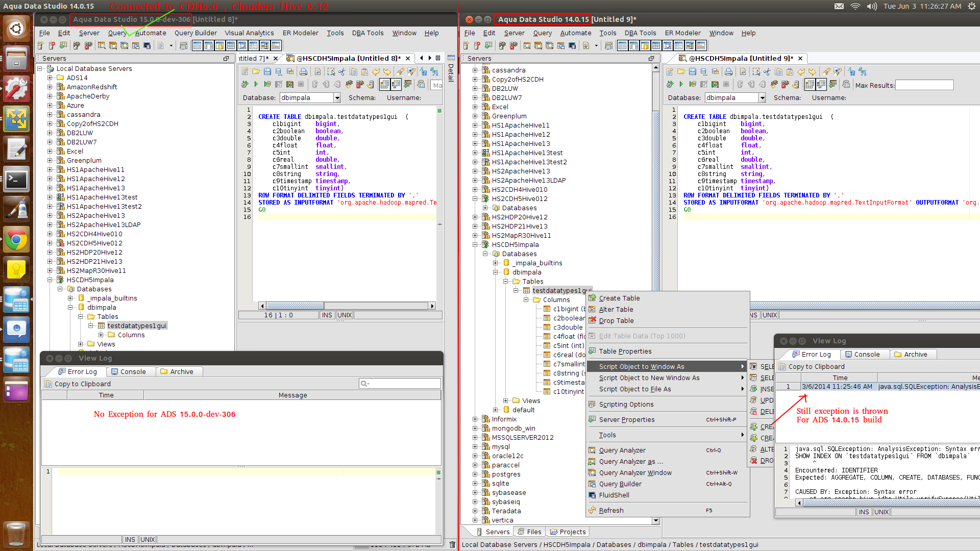
Task: Click the Cut scissors icon in right editor
Action: [767, 72]
